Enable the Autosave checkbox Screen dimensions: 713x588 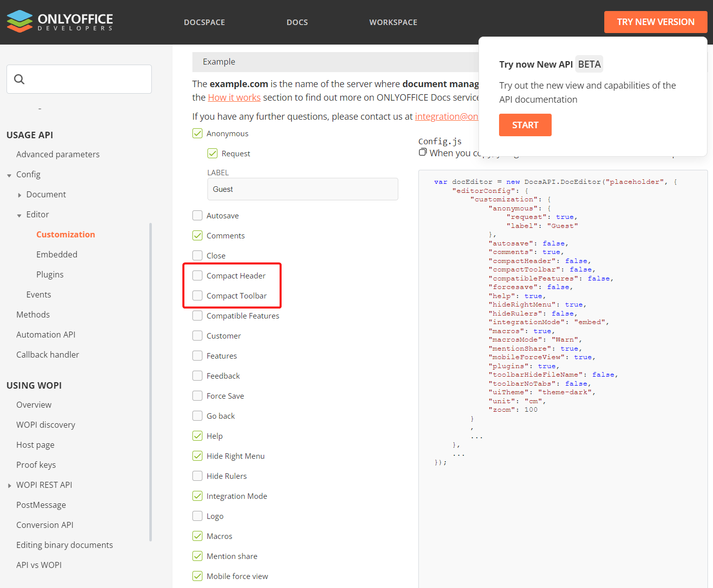pyautogui.click(x=197, y=215)
